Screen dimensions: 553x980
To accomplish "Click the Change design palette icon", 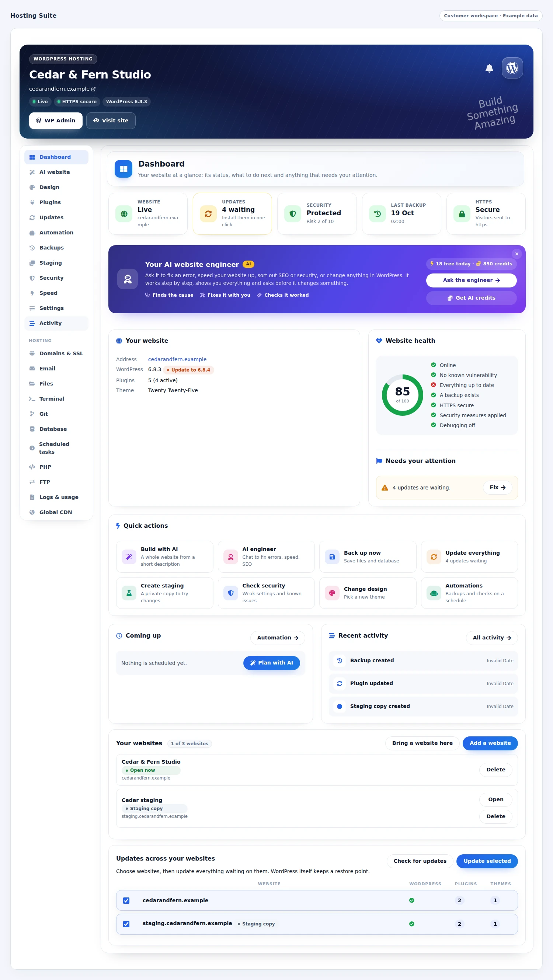I will 332,593.
